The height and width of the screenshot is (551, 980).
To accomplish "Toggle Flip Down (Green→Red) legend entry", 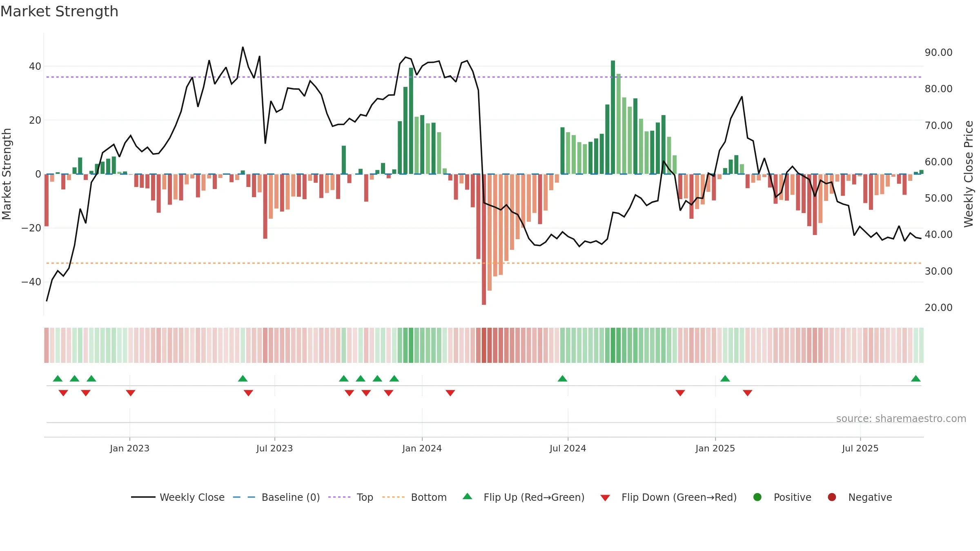I will click(668, 497).
